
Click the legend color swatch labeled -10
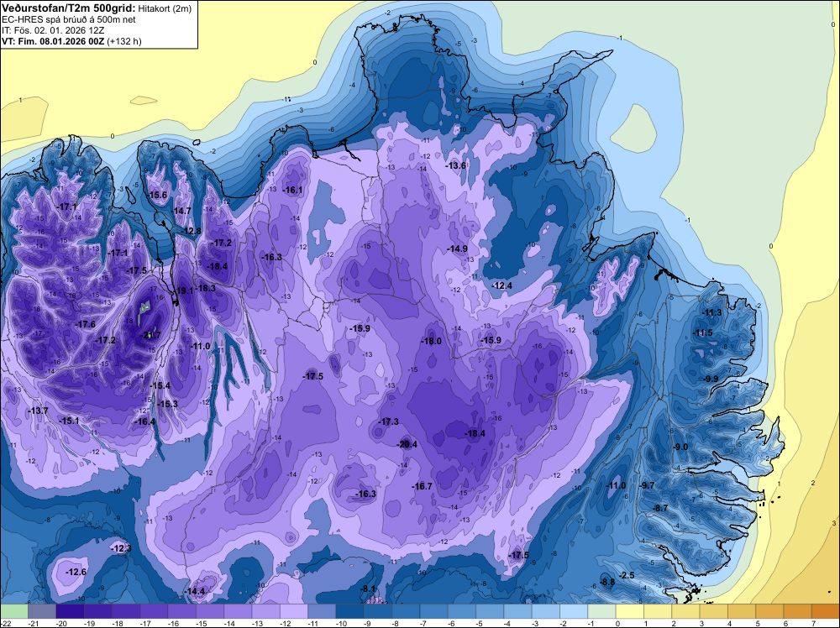pyautogui.click(x=349, y=611)
